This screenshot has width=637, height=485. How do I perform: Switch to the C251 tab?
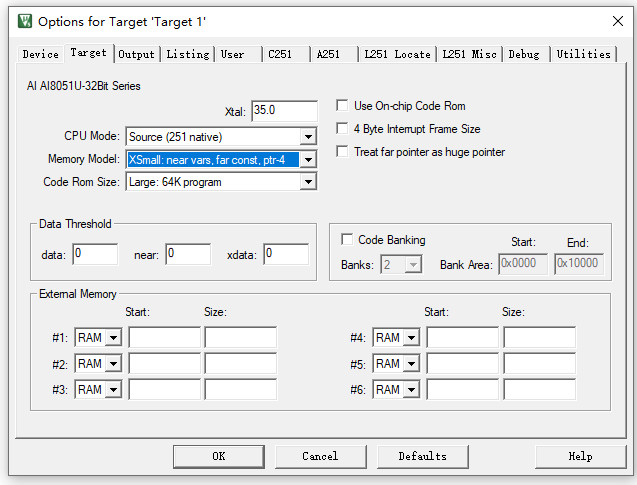pyautogui.click(x=286, y=54)
